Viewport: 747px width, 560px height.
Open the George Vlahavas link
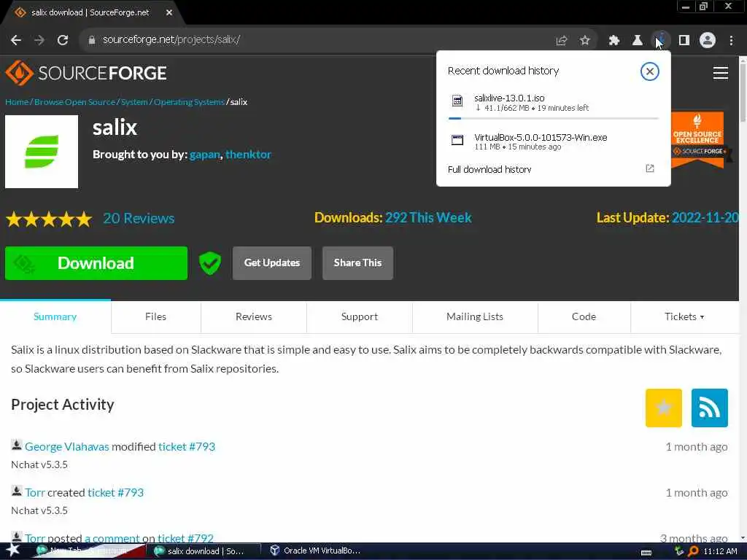(66, 447)
